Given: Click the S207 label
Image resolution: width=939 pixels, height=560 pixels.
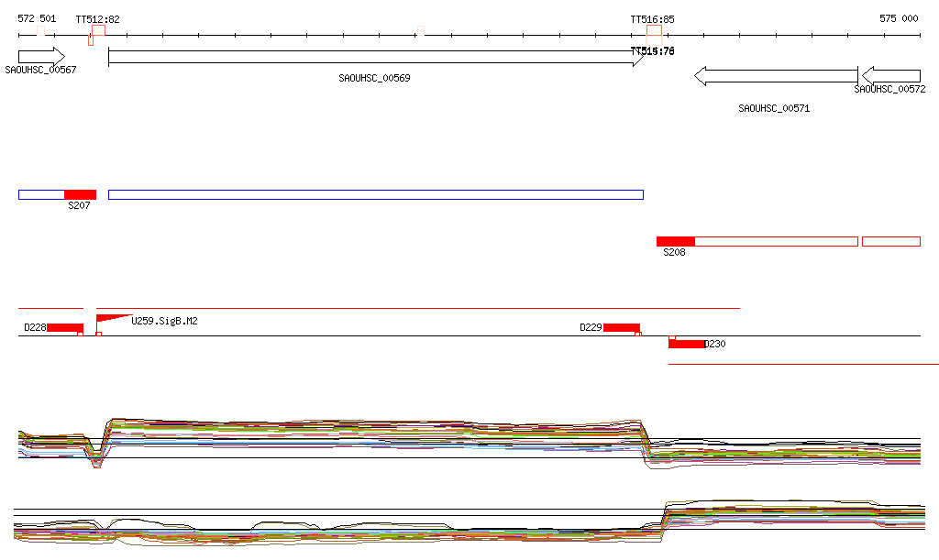Looking at the screenshot, I should pos(79,205).
